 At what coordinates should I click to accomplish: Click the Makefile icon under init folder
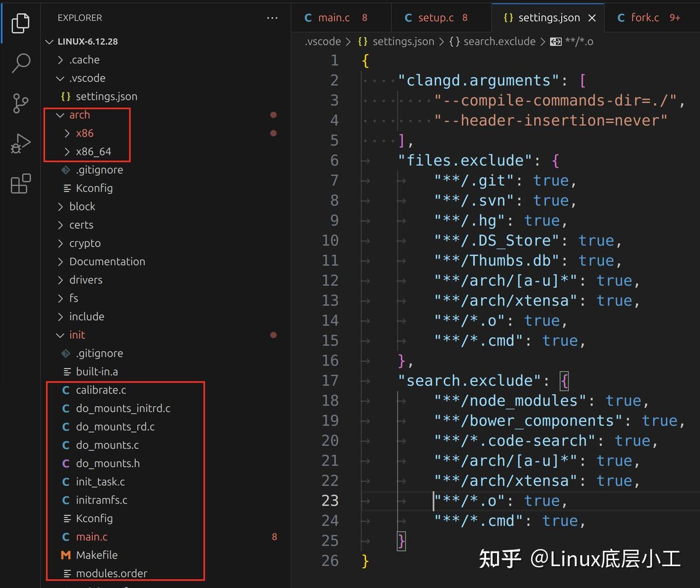[x=66, y=555]
